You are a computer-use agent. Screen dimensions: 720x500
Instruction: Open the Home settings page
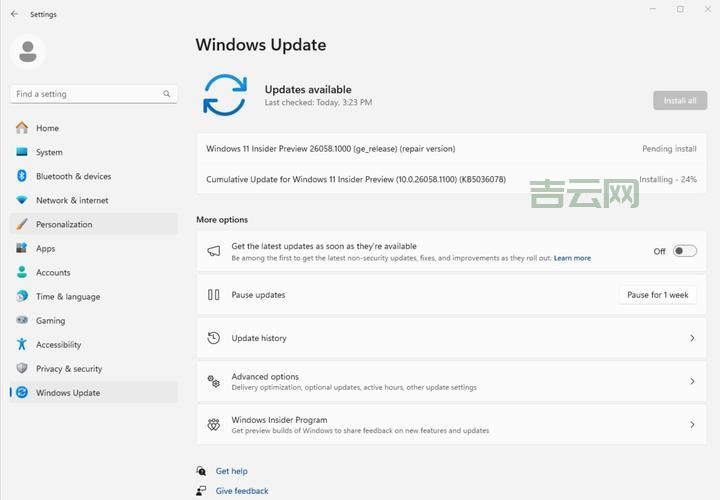pos(94,128)
